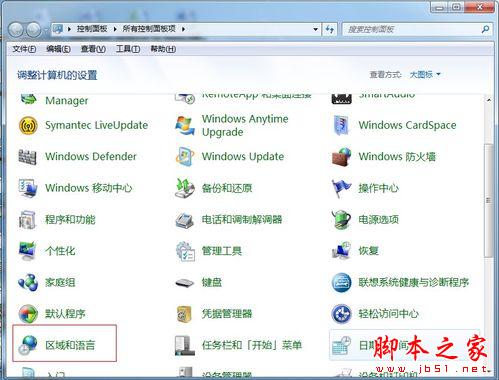The height and width of the screenshot is (380, 499).
Task: Click the 默认程序 label
Action: point(65,314)
